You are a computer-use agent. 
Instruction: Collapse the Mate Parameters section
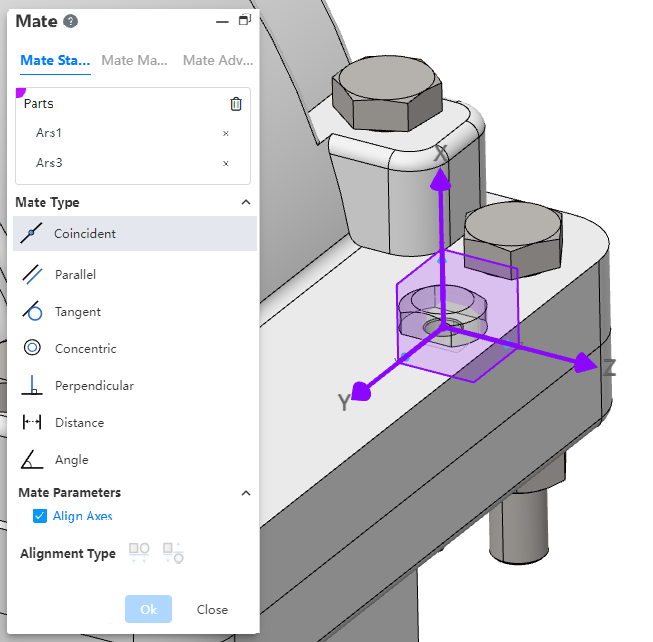[246, 493]
